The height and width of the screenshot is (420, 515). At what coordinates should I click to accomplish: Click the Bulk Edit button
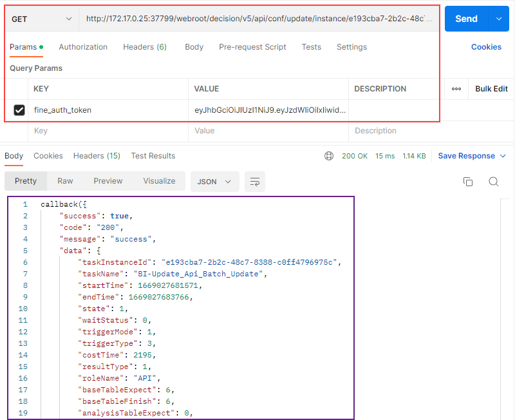coord(491,89)
